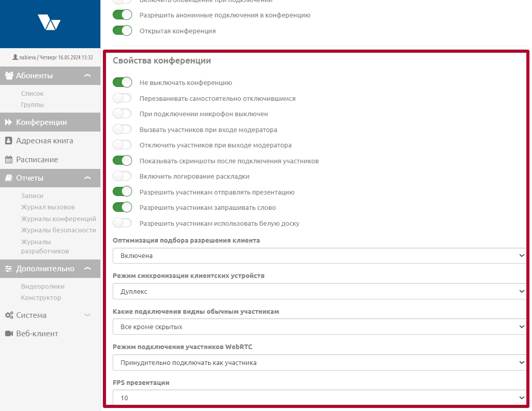Toggle Открытая конференция switch off
532x411 pixels.
click(122, 31)
